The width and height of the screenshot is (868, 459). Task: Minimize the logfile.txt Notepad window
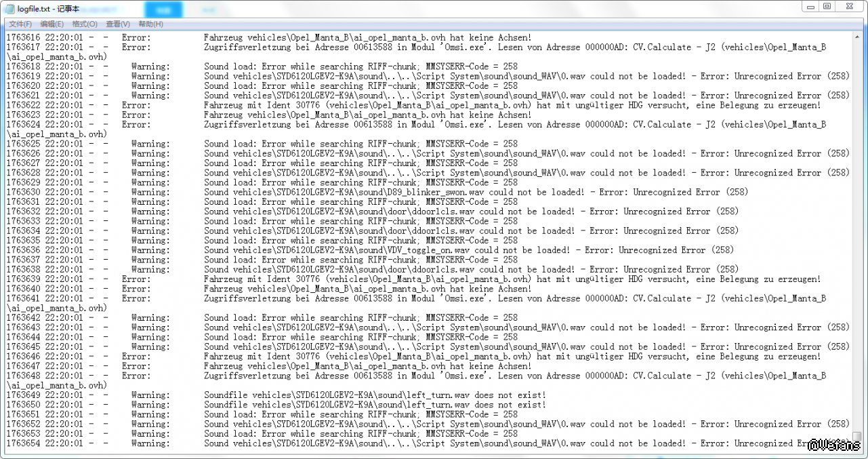pos(810,6)
